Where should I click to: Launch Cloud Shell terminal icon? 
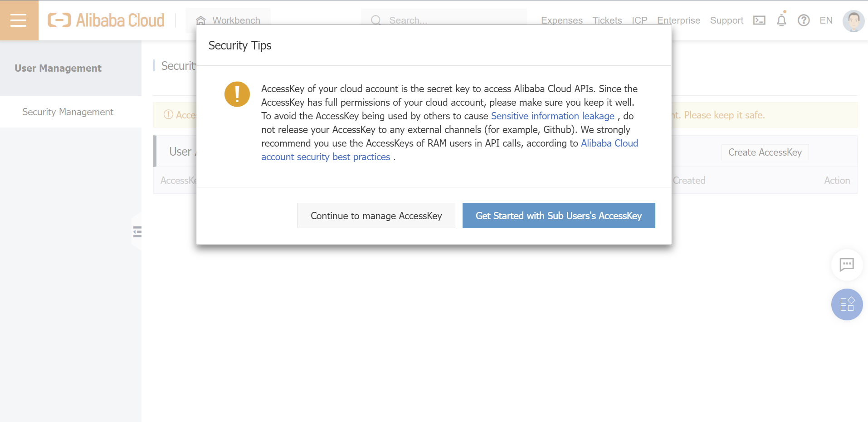pos(759,20)
